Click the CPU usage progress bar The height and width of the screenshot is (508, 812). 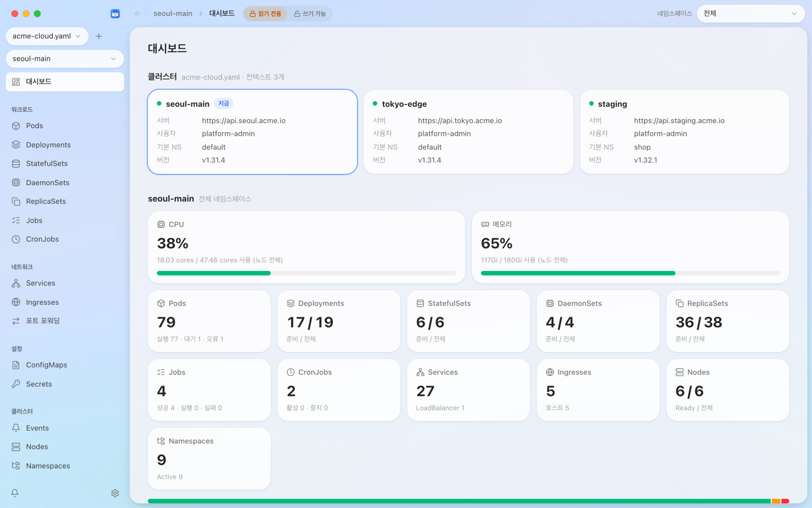click(306, 273)
